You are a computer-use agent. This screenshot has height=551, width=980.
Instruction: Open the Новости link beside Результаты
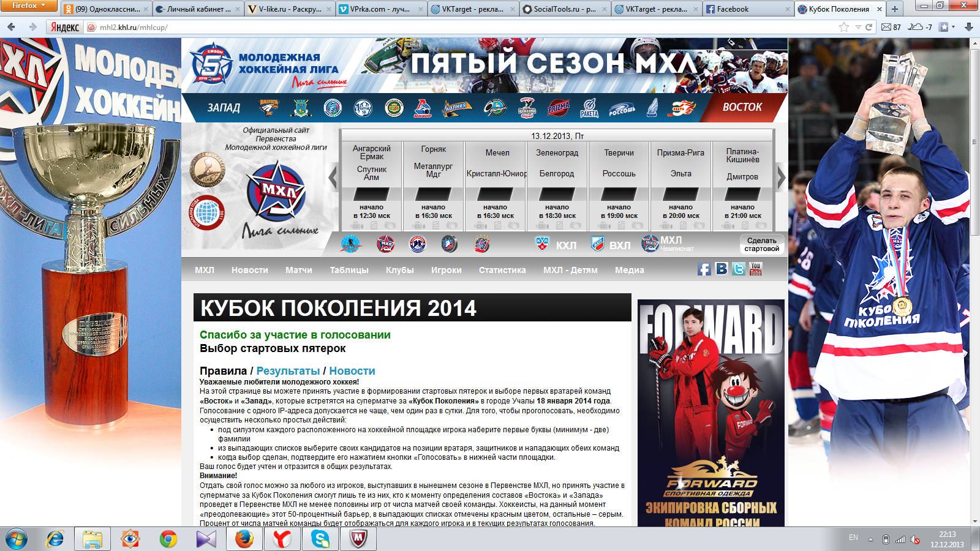[352, 371]
